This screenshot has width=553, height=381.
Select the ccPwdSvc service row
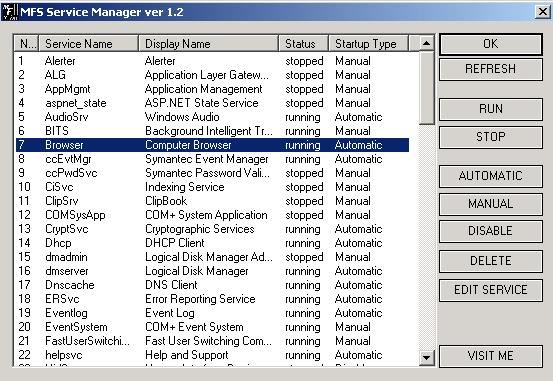pyautogui.click(x=212, y=173)
